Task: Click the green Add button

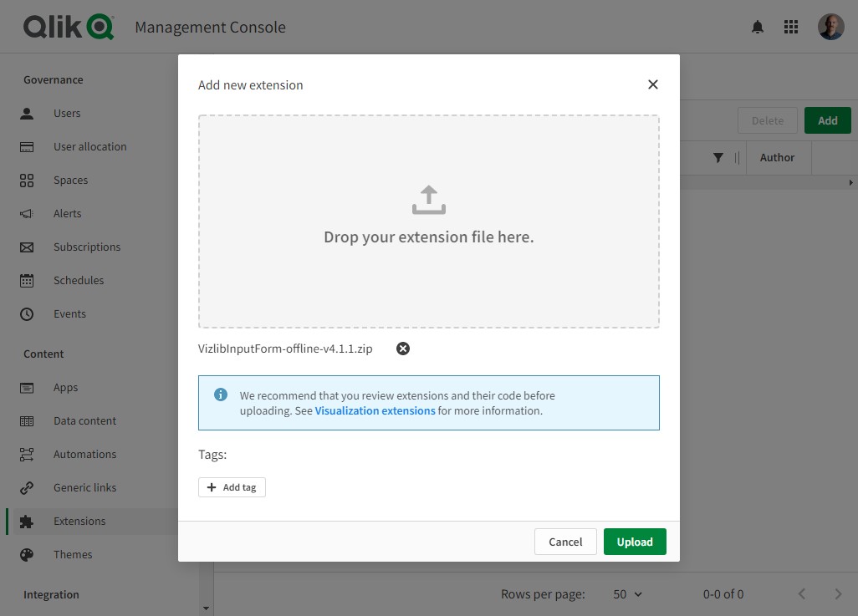Action: pos(827,120)
